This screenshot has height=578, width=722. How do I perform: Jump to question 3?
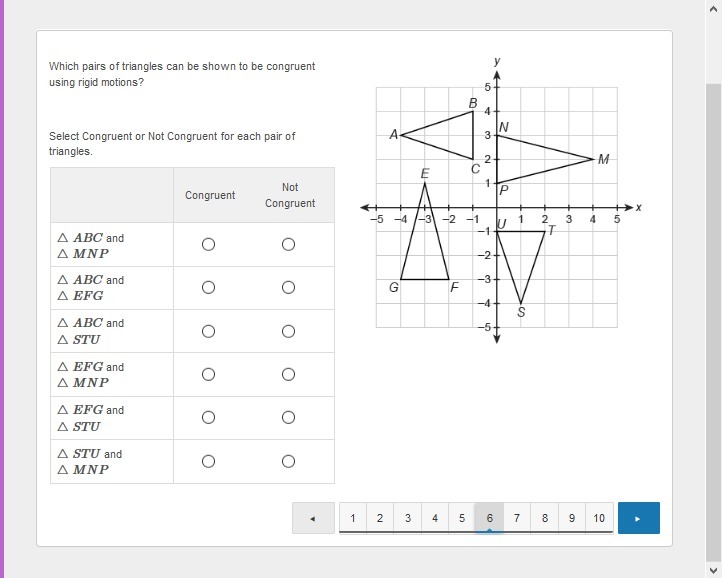pos(407,518)
